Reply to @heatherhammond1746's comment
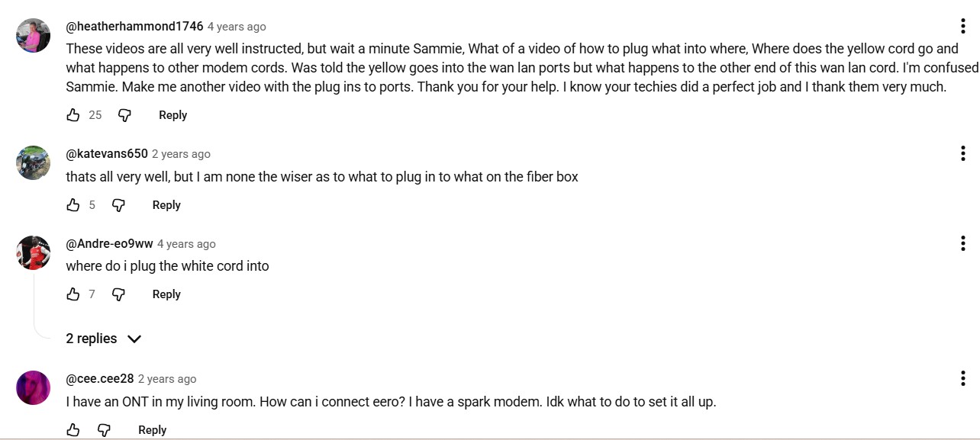This screenshot has height=440, width=980. (172, 115)
